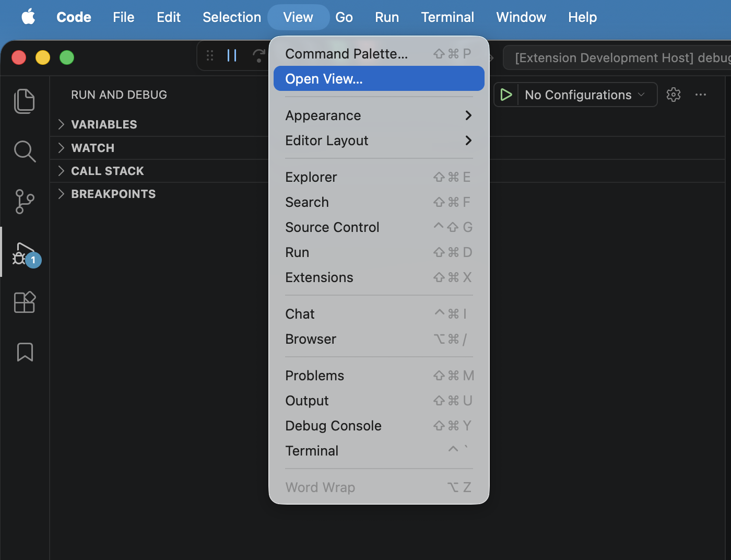
Task: Open the Editor Layout submenu
Action: [x=379, y=141]
